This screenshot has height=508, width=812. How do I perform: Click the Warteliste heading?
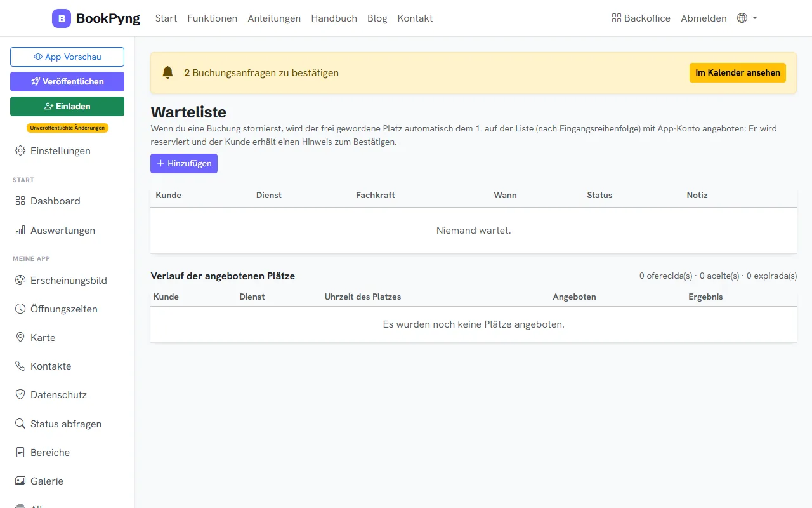[188, 112]
